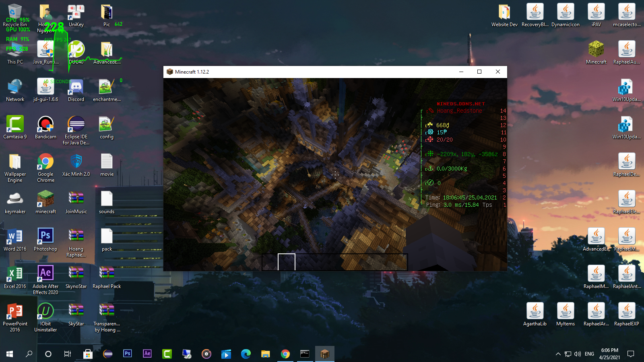Select the iPAV jar file
Viewport: 644px width, 362px height.
[596, 16]
